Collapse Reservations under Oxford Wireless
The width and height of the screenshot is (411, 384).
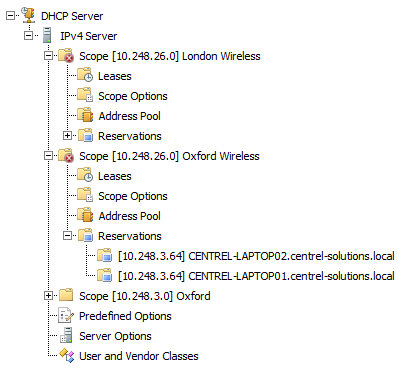coord(67,235)
